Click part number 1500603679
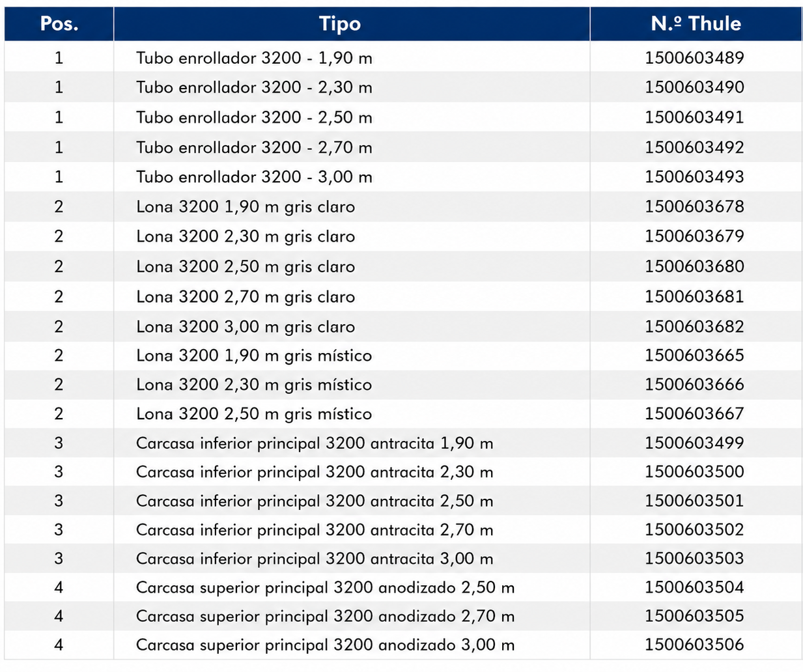This screenshot has height=672, width=803. 694,236
